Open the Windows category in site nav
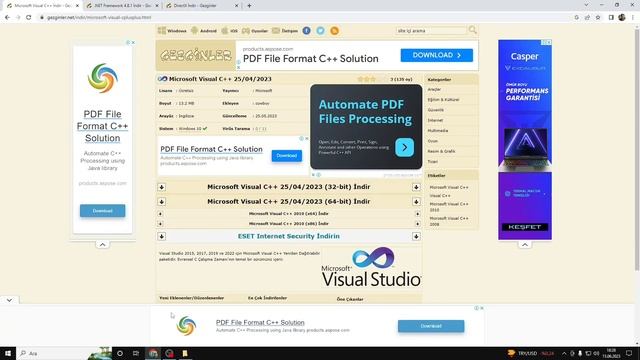Image resolution: width=640 pixels, height=360 pixels. point(172,31)
